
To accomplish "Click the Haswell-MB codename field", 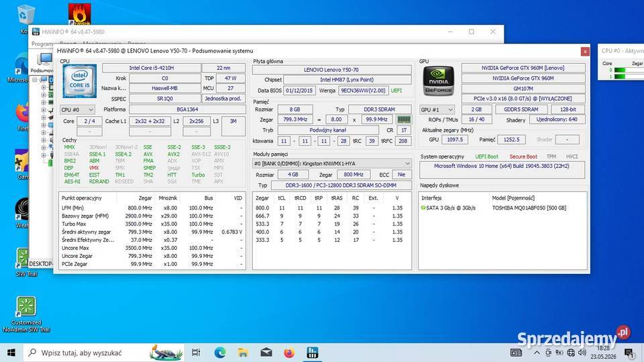I will (x=165, y=88).
